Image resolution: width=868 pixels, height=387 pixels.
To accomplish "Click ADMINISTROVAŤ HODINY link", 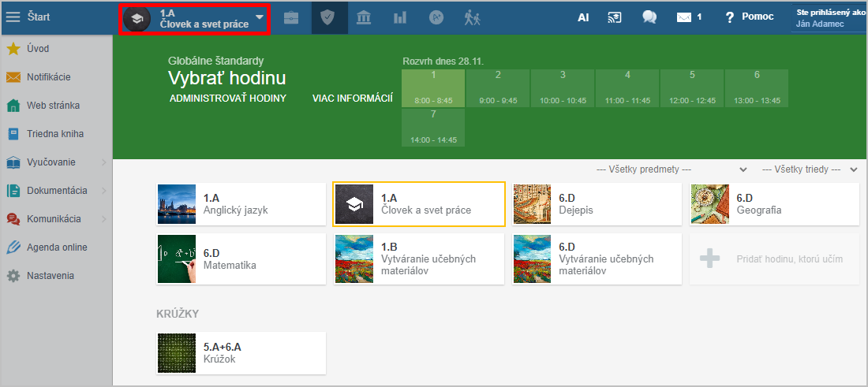I will [228, 99].
